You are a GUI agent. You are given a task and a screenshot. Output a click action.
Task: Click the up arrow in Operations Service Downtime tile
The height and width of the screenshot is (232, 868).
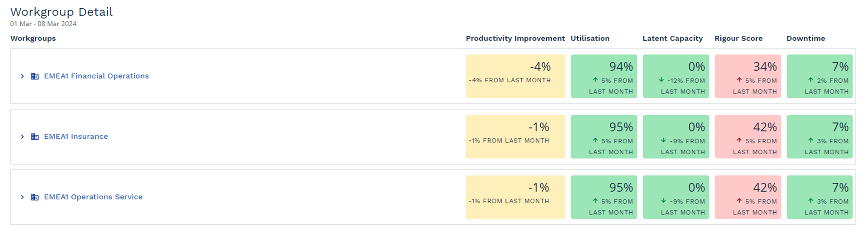[811, 201]
